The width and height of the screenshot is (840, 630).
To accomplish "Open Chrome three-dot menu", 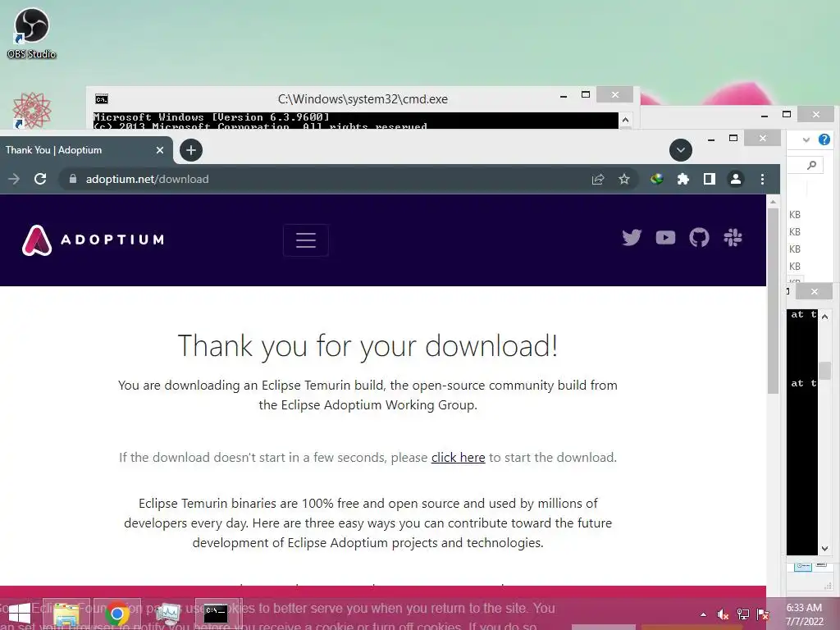I will (762, 179).
